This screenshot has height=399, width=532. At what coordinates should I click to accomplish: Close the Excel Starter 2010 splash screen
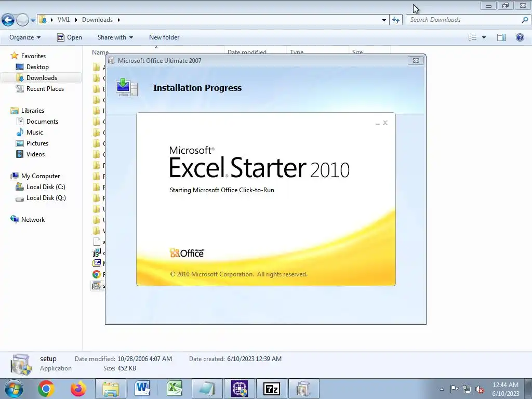click(x=385, y=123)
